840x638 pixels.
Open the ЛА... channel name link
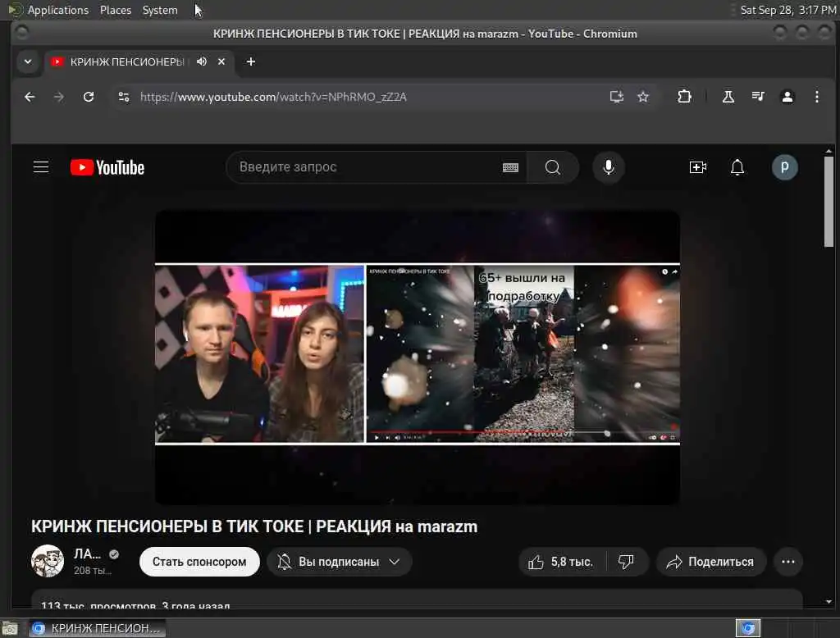(87, 554)
